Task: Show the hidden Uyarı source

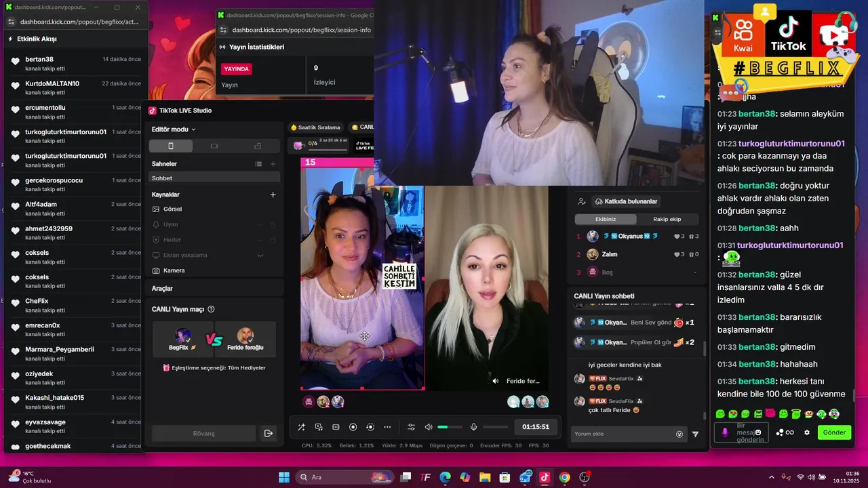Action: pyautogui.click(x=260, y=224)
